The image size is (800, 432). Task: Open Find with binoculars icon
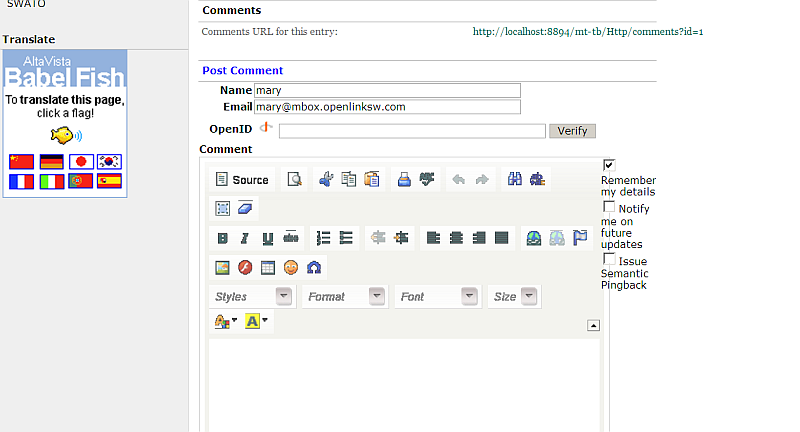click(514, 180)
